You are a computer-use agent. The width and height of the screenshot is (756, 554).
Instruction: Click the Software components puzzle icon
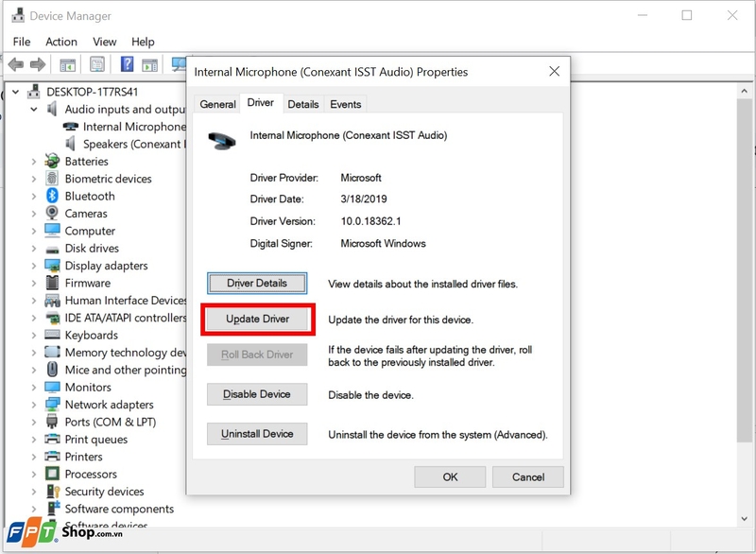click(53, 509)
